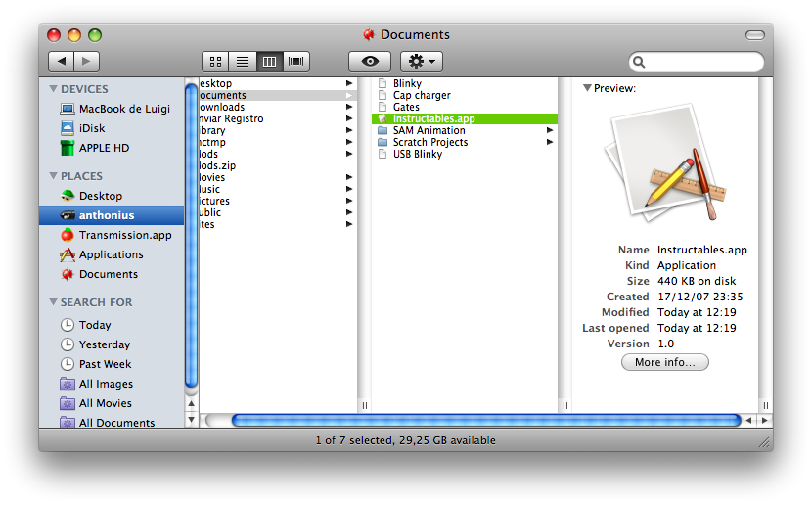Click the yellow minimize window button
This screenshot has width=812, height=505.
(x=74, y=35)
